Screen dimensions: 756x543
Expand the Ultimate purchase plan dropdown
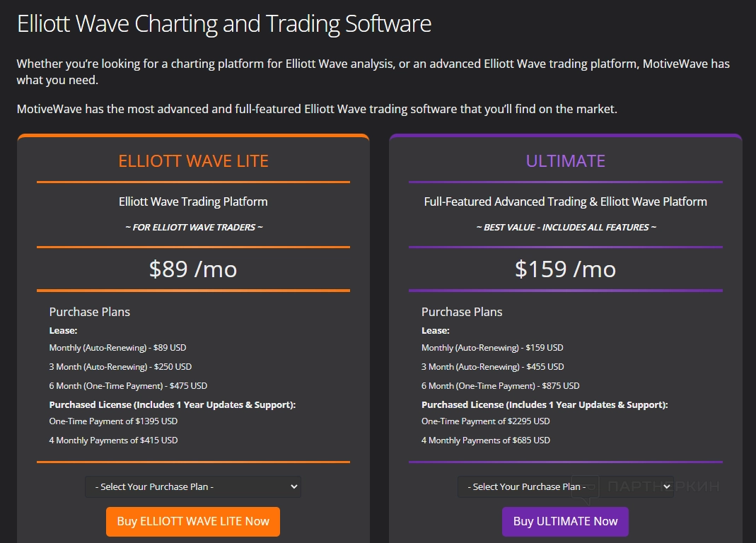point(565,486)
